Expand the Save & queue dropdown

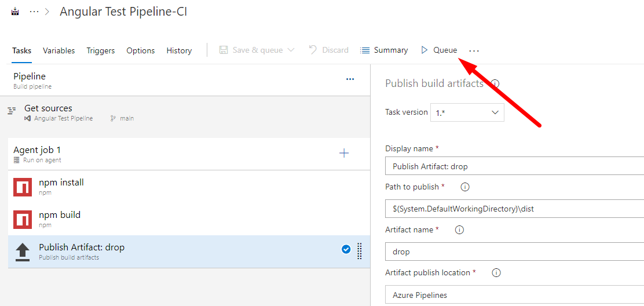click(291, 50)
